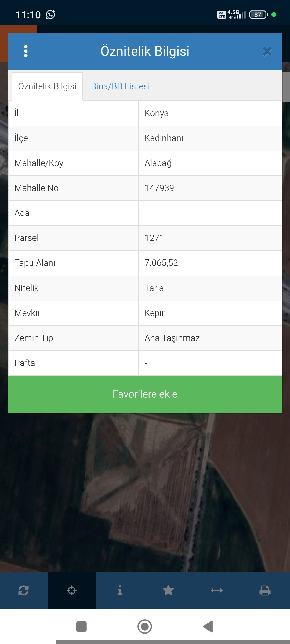
Task: Open the info query tool
Action: click(x=120, y=590)
